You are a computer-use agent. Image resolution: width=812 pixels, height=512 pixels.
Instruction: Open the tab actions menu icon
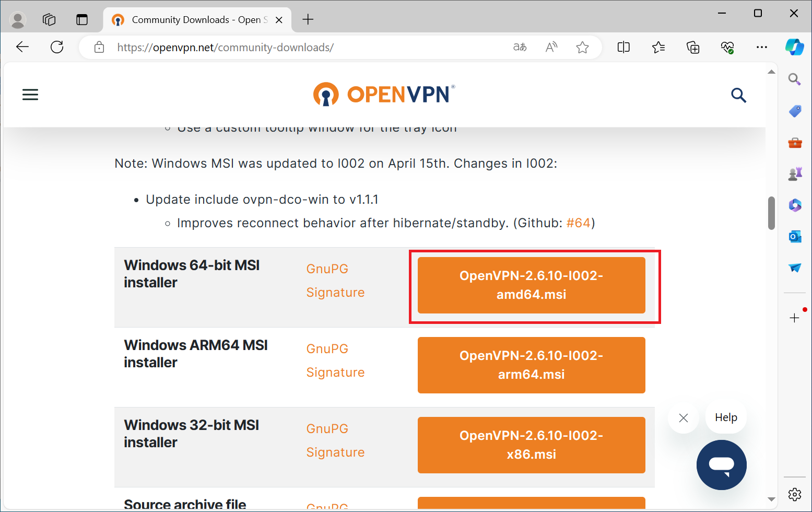[82, 20]
